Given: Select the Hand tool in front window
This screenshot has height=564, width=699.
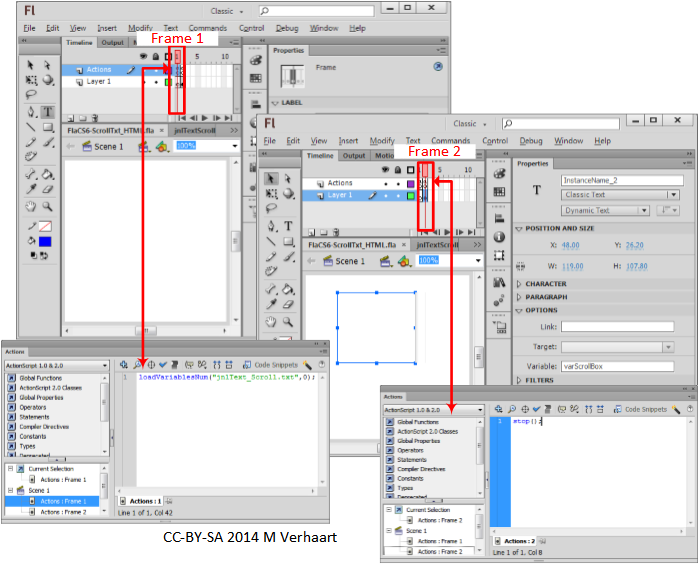Looking at the screenshot, I should [x=271, y=321].
